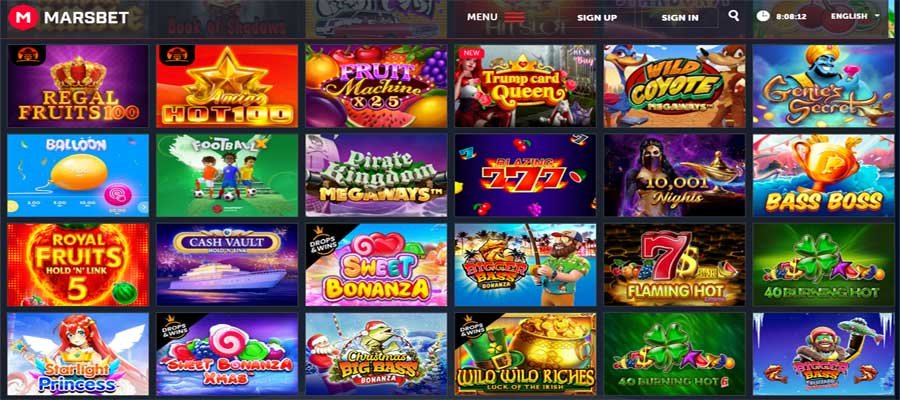Screen dimensions: 900x400
Task: Click the Marsbet logo icon
Action: 22,18
